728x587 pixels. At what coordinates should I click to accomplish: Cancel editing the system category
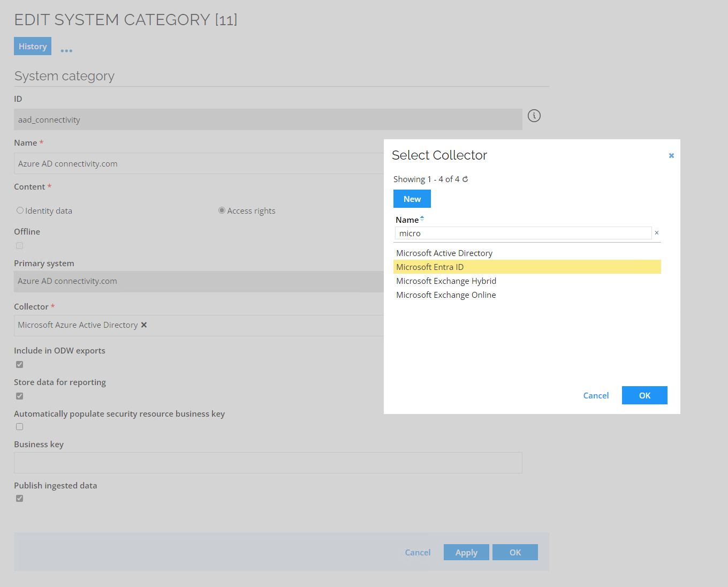[x=418, y=552]
